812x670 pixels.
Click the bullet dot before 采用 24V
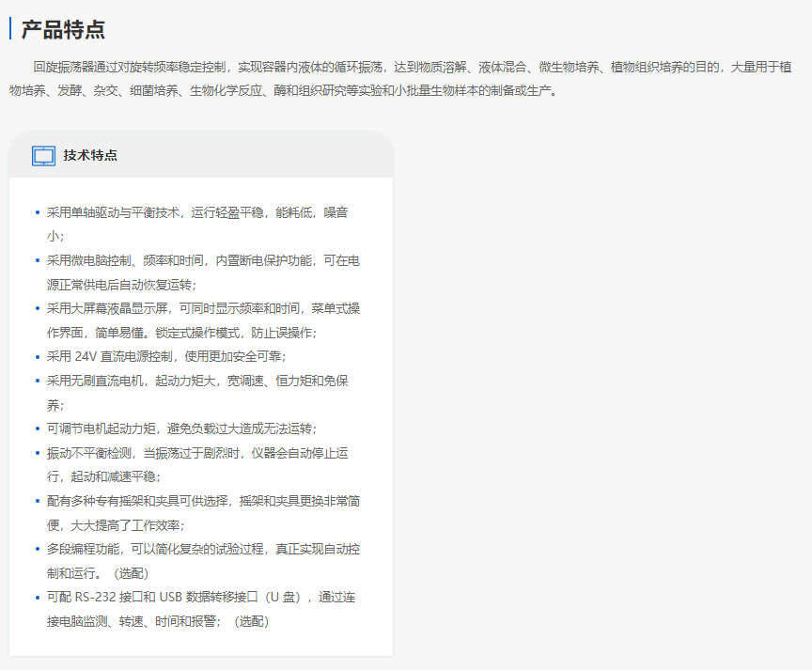[x=38, y=357]
